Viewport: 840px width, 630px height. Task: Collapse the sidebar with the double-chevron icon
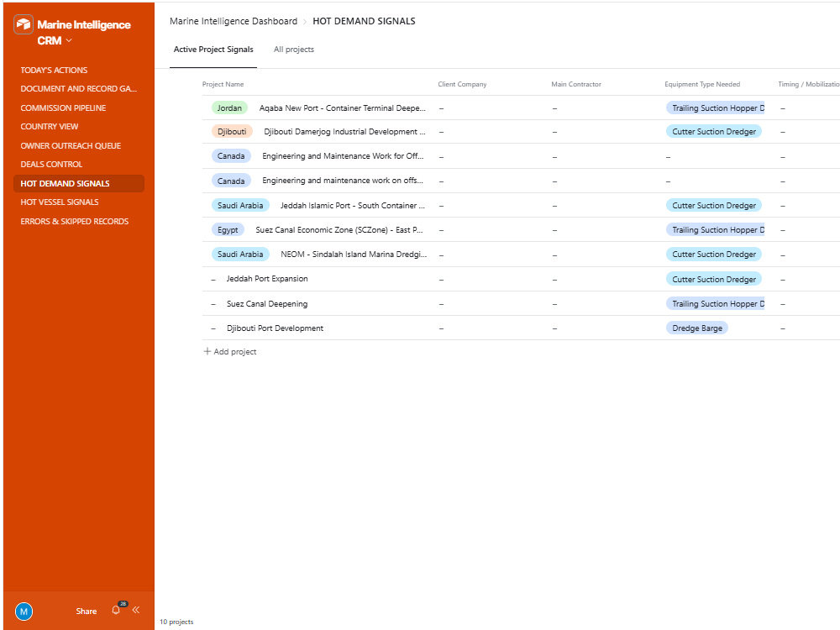136,610
